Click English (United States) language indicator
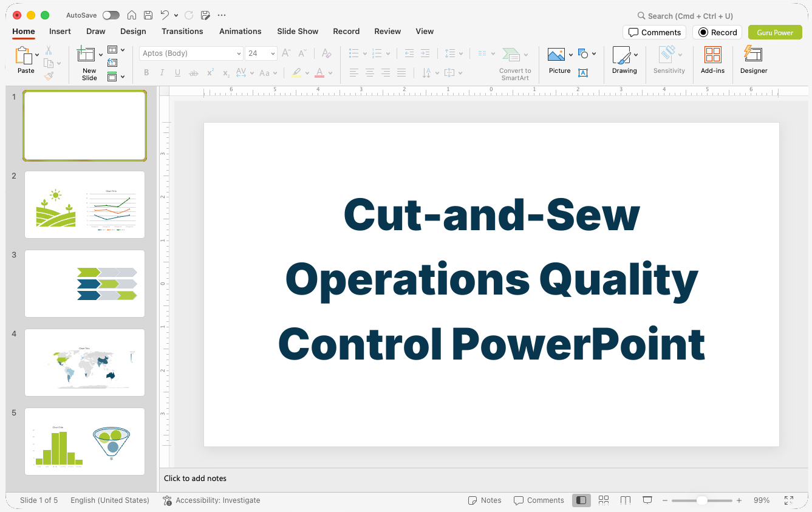The image size is (812, 512). pyautogui.click(x=110, y=500)
